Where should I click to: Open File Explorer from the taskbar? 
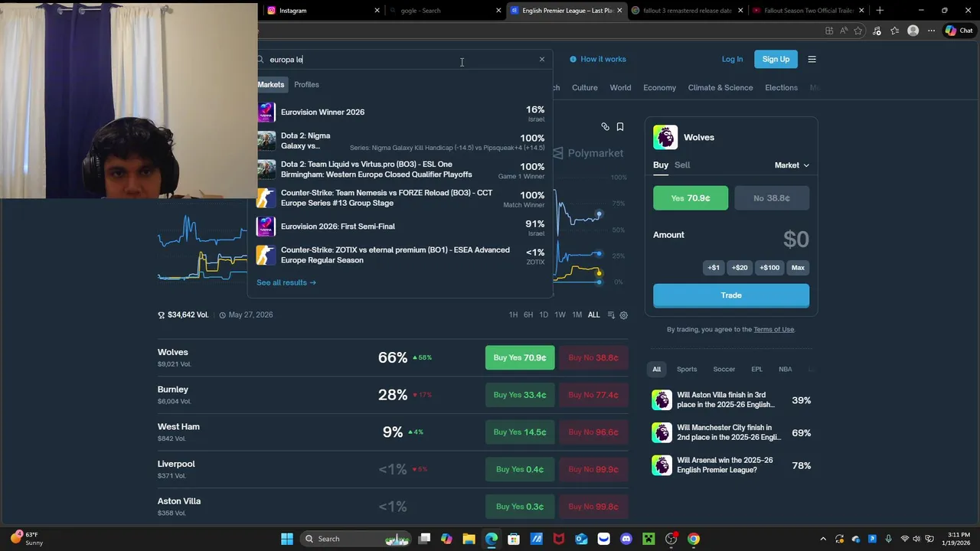[469, 539]
